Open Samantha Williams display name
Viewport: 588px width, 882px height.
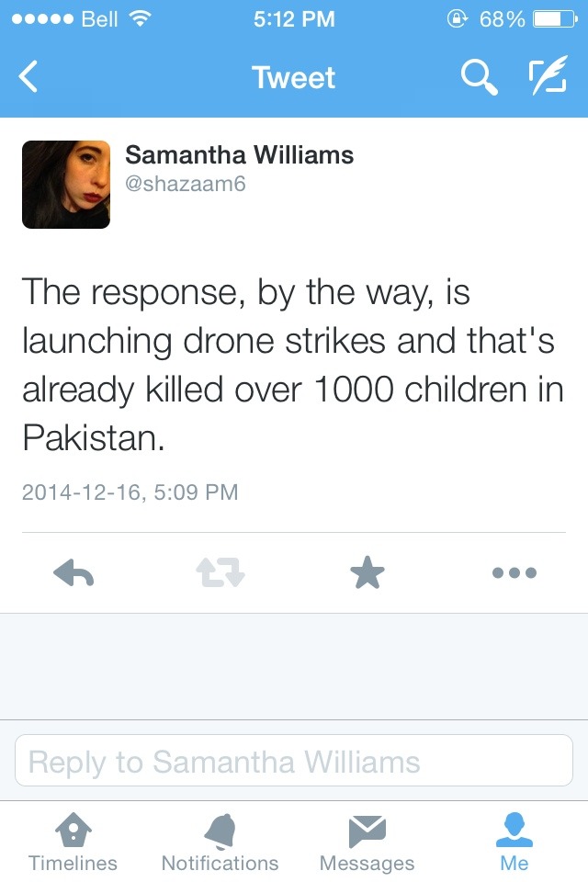[239, 154]
